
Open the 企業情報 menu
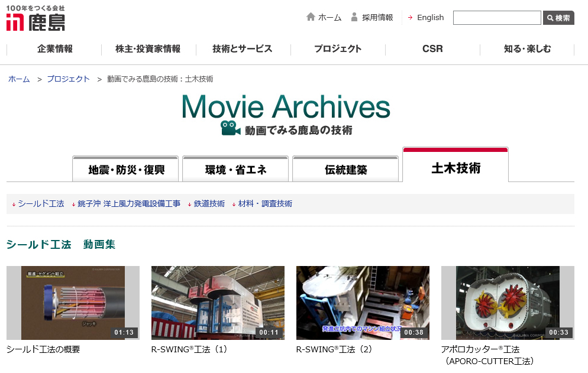(x=55, y=48)
